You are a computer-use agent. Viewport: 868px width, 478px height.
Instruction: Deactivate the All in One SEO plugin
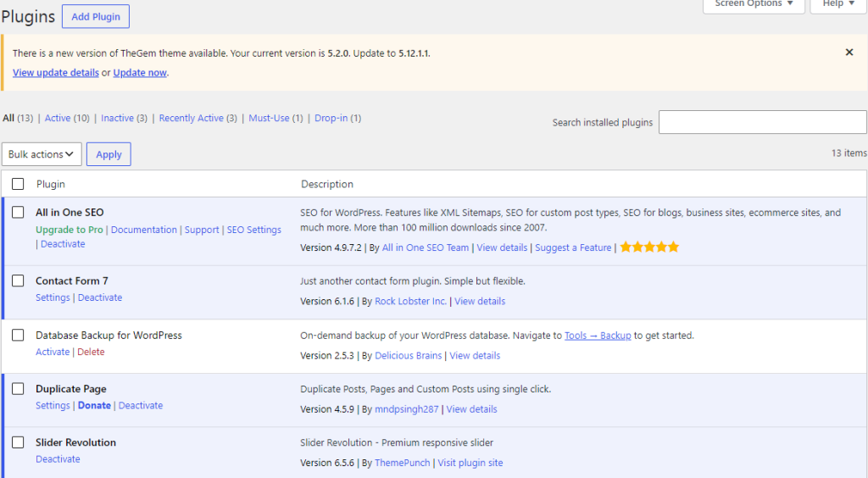pyautogui.click(x=63, y=244)
